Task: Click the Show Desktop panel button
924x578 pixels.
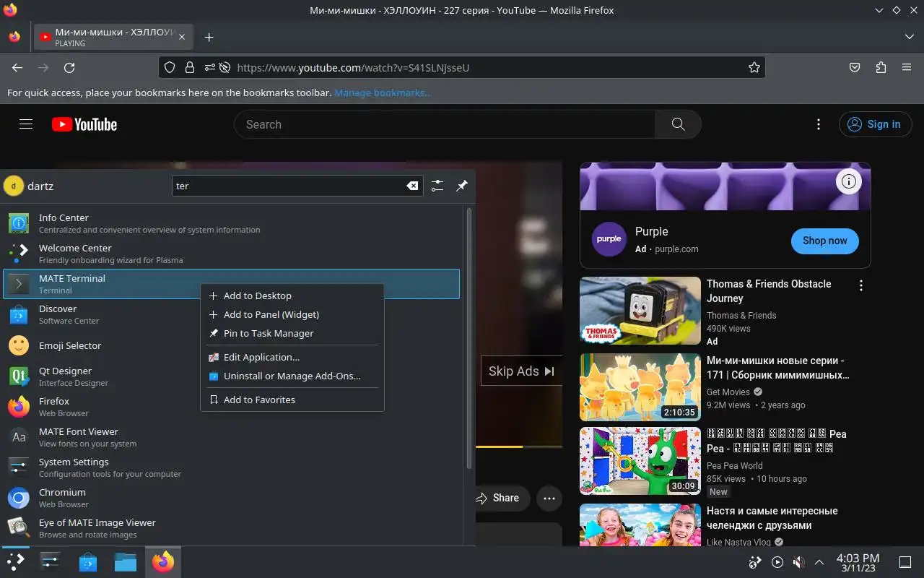Action: [x=905, y=562]
